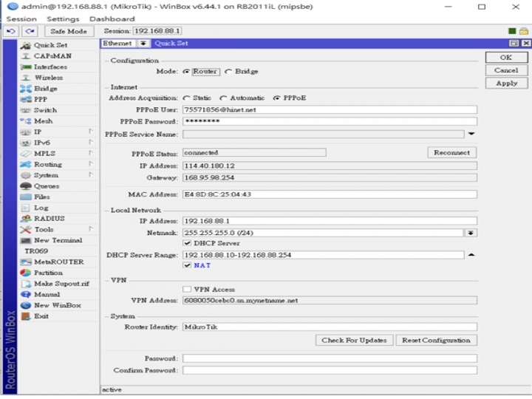Open the Interfaces icon in sidebar
The height and width of the screenshot is (399, 532).
coord(25,66)
